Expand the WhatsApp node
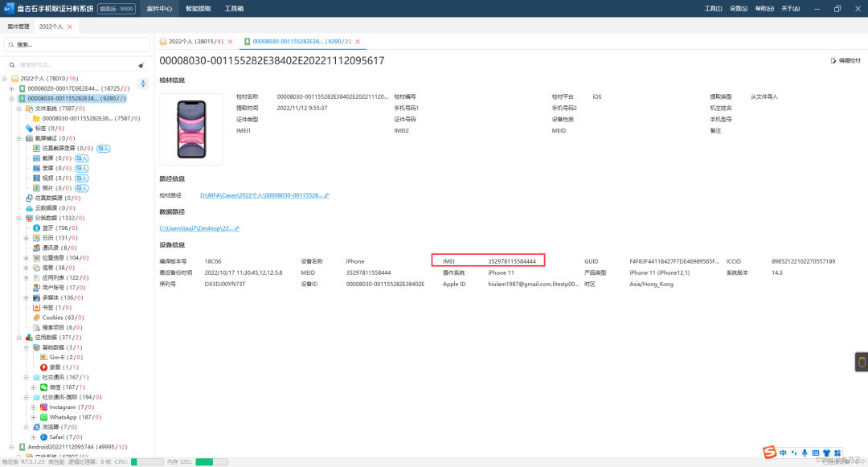This screenshot has height=467, width=868. click(x=33, y=417)
